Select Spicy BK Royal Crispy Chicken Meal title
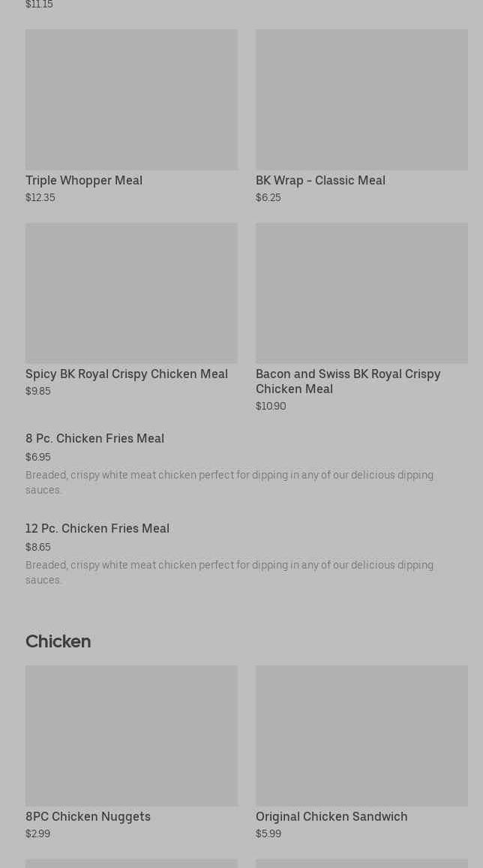The image size is (483, 868). click(127, 374)
